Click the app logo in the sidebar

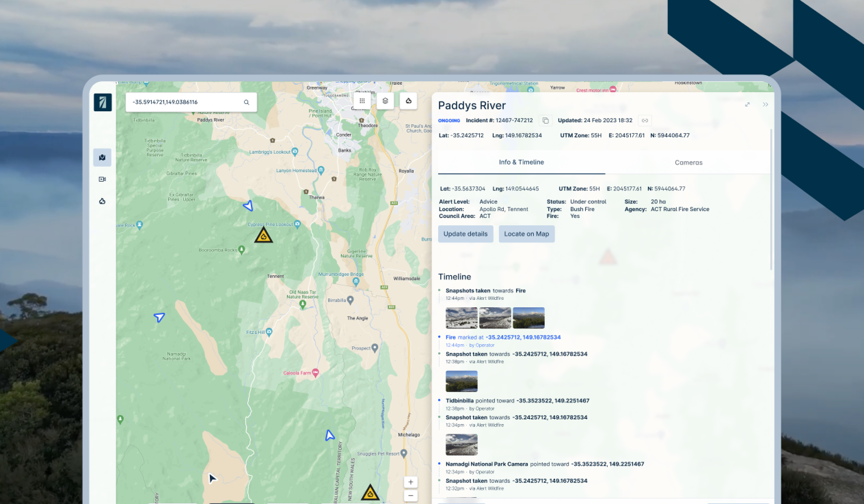point(103,102)
